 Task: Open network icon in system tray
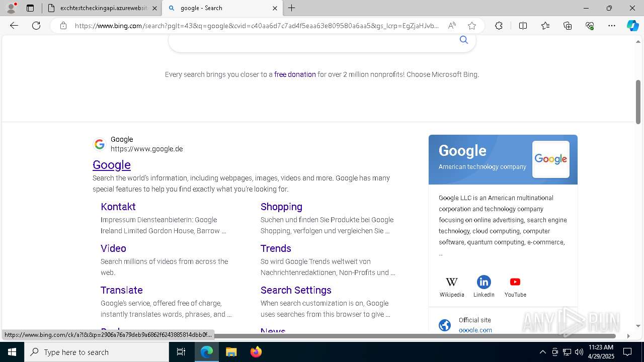[x=567, y=352]
